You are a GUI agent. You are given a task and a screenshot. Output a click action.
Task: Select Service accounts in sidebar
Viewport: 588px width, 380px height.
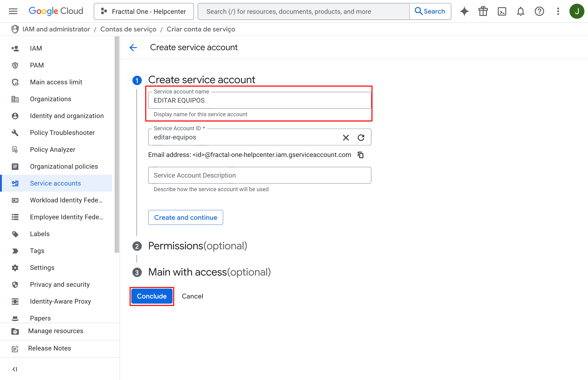55,183
